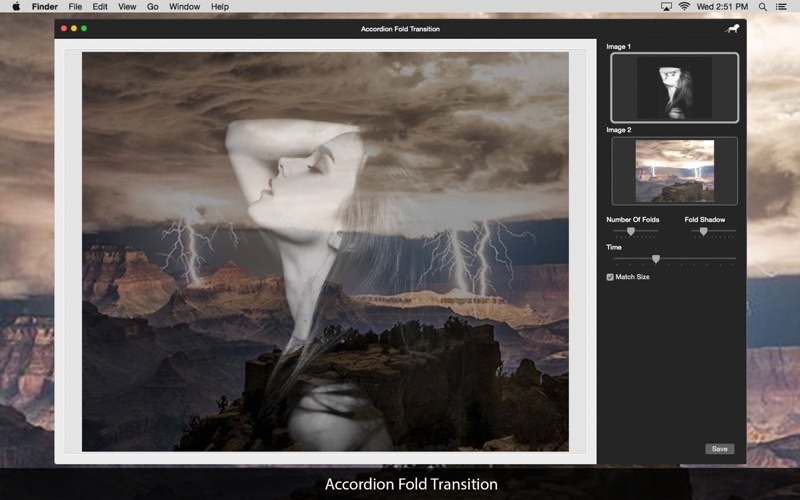The height and width of the screenshot is (500, 800).
Task: Click the main blended preview image
Action: pyautogui.click(x=326, y=252)
